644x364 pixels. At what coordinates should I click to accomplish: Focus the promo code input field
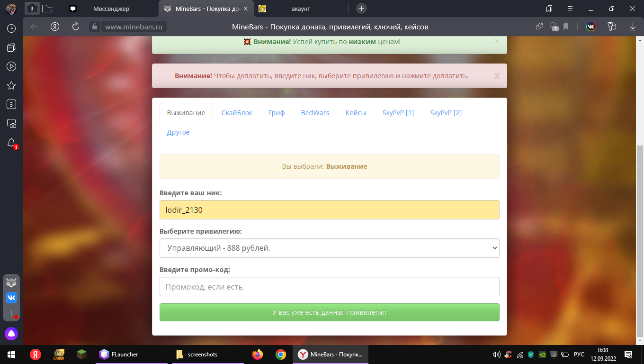click(x=330, y=287)
